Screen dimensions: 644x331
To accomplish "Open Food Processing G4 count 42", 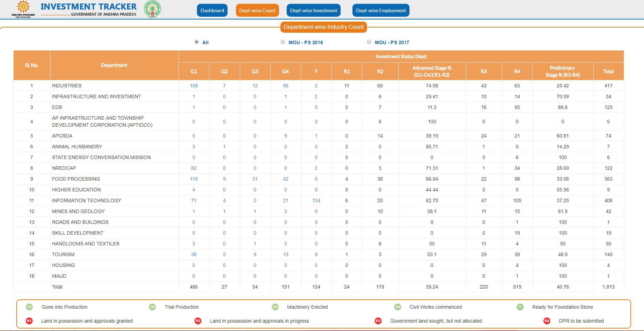I will [286, 179].
